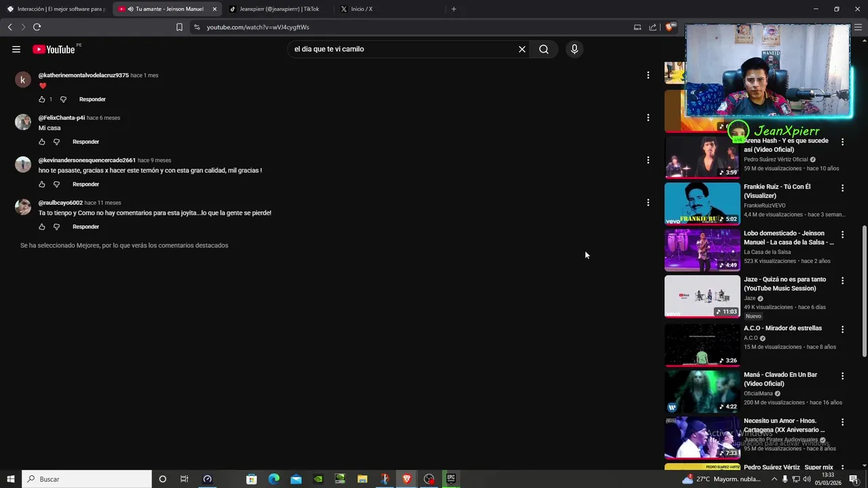Open options for kevinandersonesquencercado2661's comment

648,160
